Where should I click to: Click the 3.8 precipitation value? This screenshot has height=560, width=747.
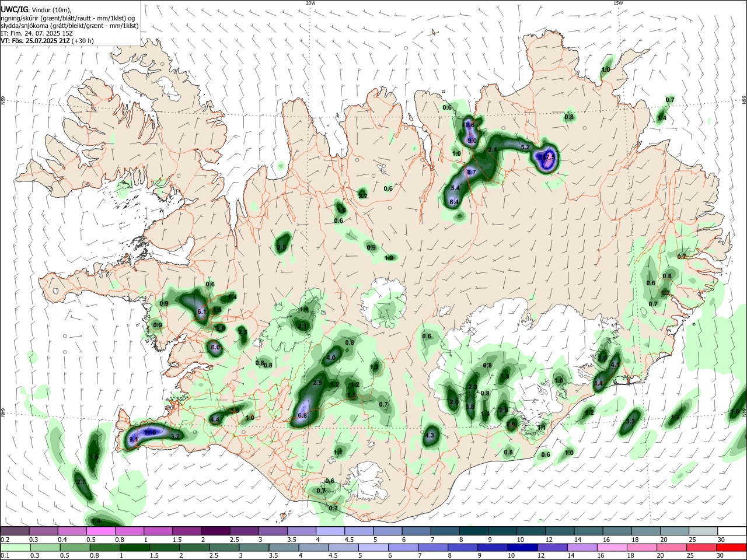(470, 407)
